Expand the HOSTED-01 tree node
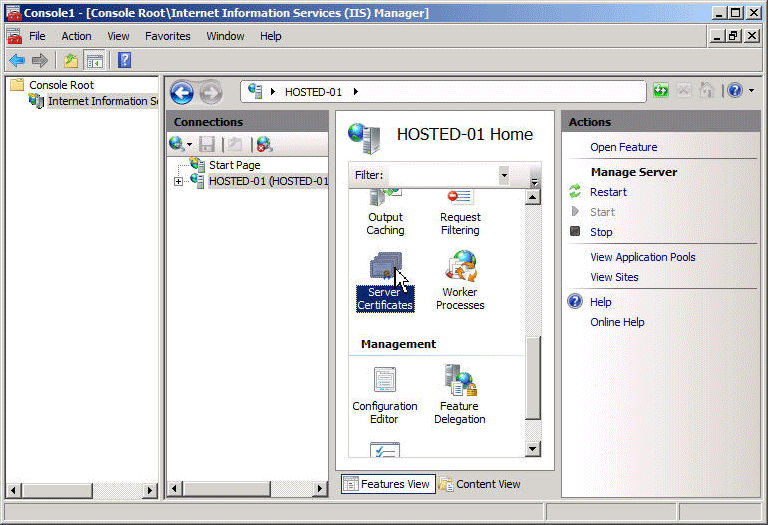This screenshot has height=525, width=768. pos(178,181)
